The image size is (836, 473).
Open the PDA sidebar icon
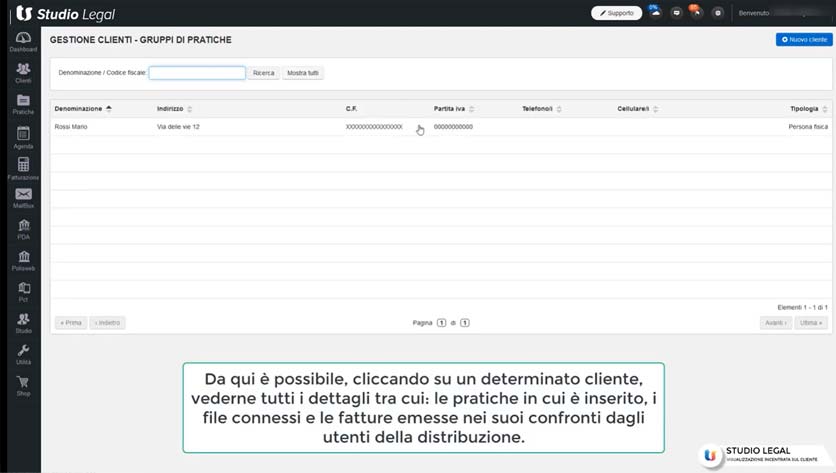[23, 229]
